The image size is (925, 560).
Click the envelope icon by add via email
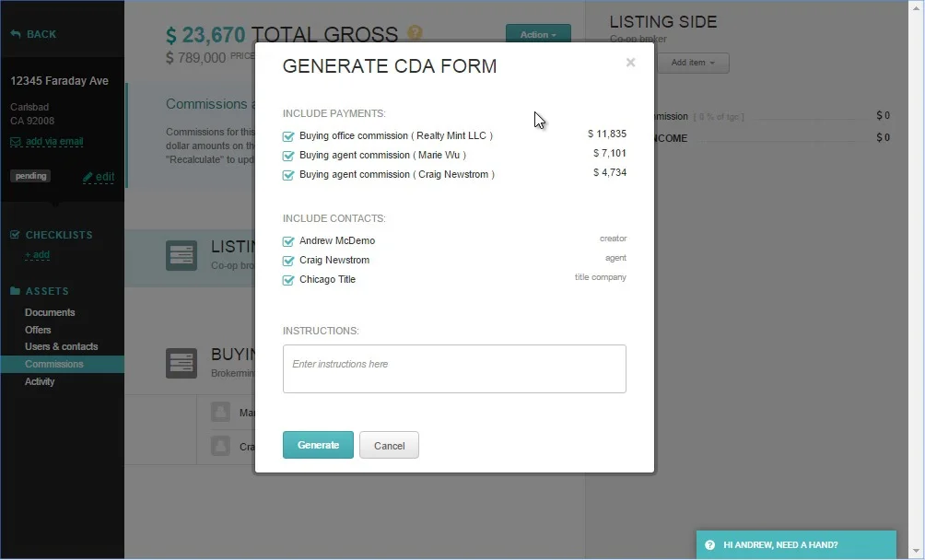point(16,142)
